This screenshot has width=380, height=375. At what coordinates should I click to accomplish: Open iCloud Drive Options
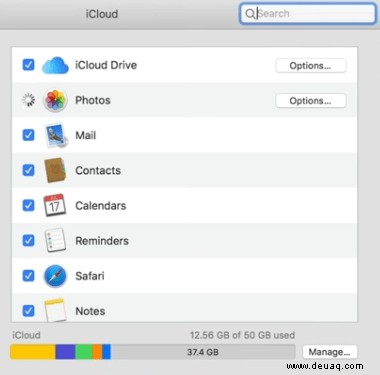tap(311, 66)
